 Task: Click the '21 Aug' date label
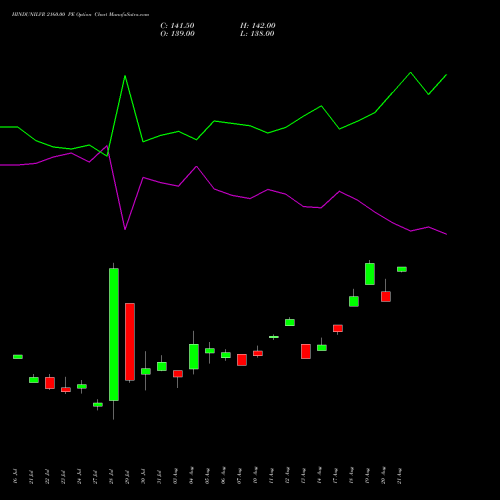click(399, 476)
